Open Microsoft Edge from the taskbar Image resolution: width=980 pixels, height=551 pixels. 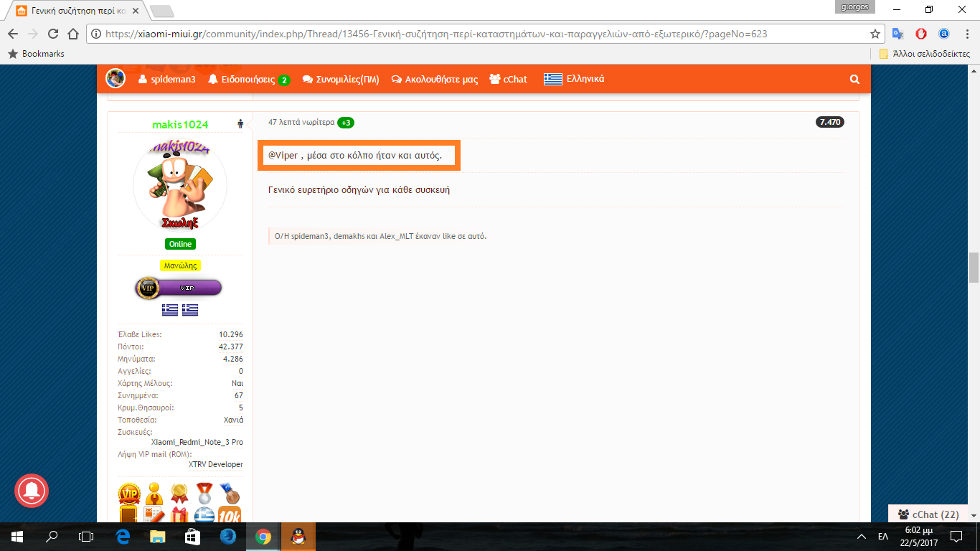122,537
